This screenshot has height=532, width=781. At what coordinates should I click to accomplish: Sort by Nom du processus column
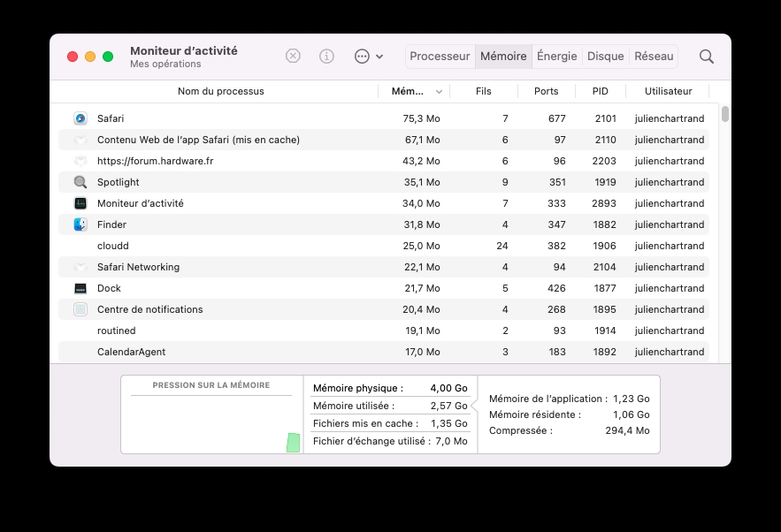(220, 91)
